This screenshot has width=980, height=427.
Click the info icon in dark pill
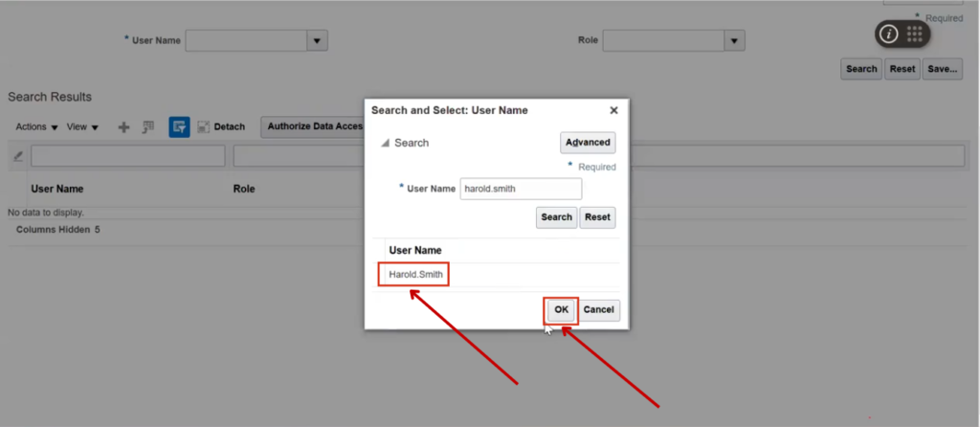tap(889, 34)
